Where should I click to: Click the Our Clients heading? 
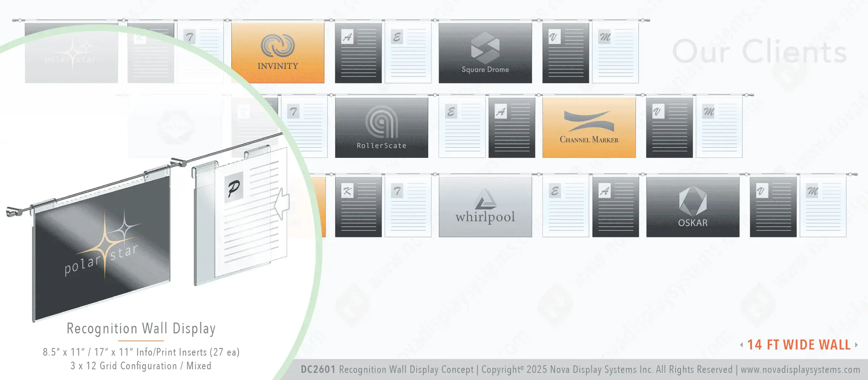759,52
